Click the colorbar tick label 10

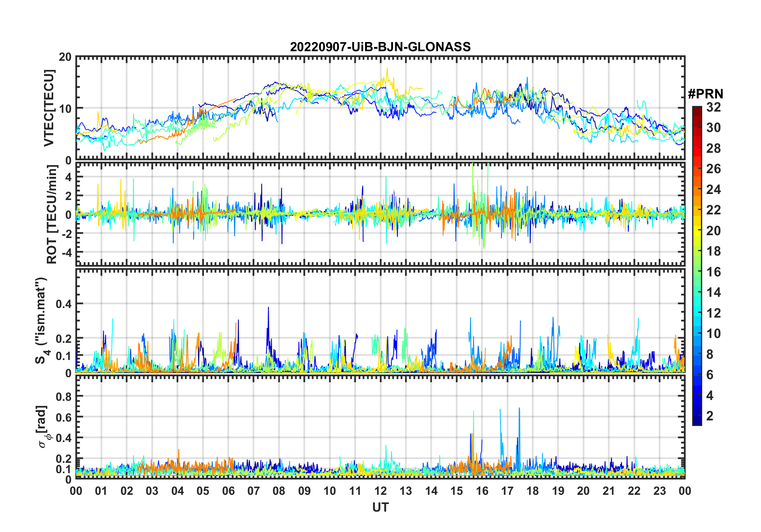pos(713,334)
